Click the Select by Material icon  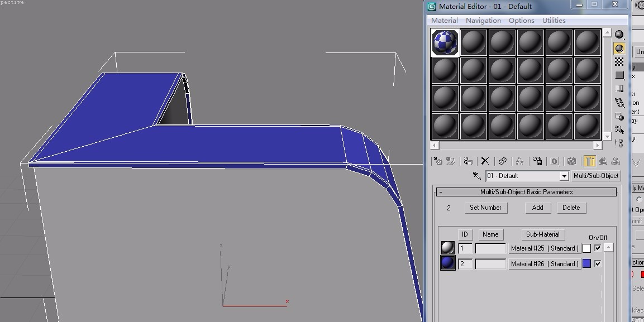click(619, 129)
